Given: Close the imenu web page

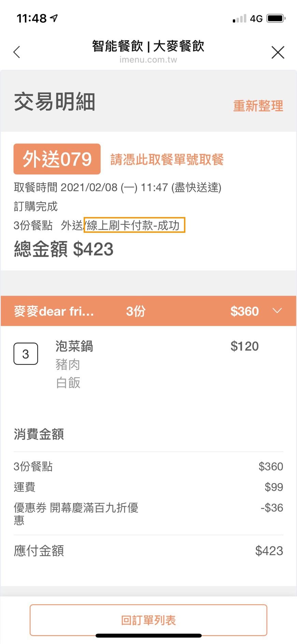Looking at the screenshot, I should point(278,53).
